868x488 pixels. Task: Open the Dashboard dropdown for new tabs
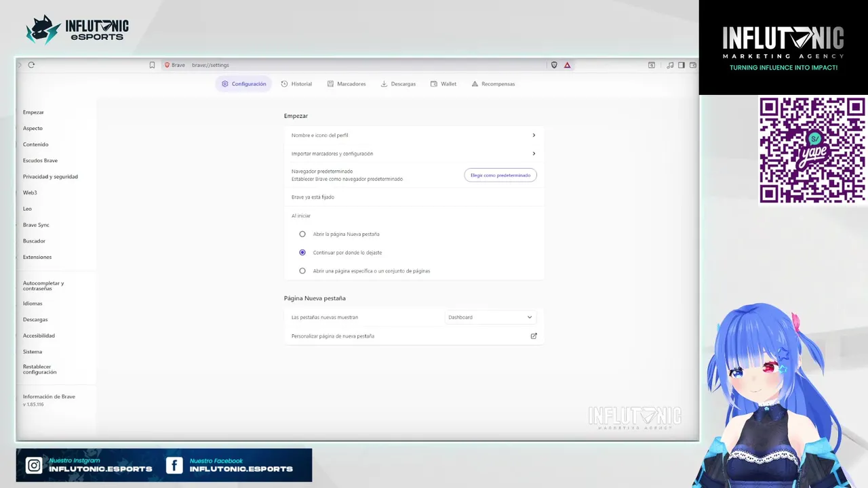pos(490,317)
